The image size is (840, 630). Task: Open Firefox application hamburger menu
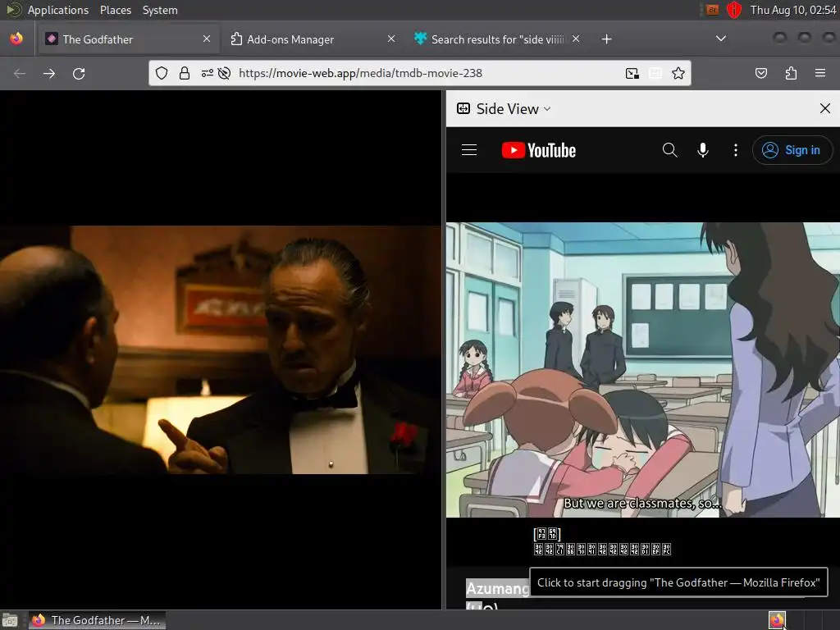(820, 73)
